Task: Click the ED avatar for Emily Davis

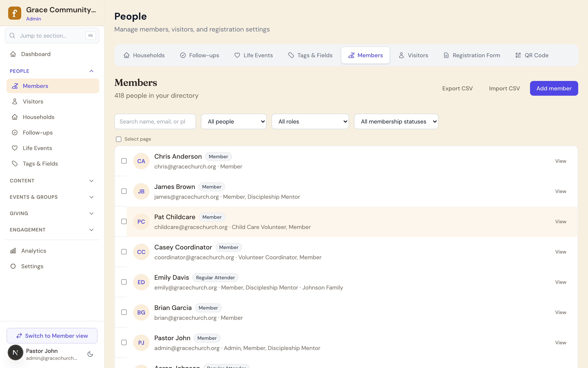Action: pyautogui.click(x=141, y=282)
